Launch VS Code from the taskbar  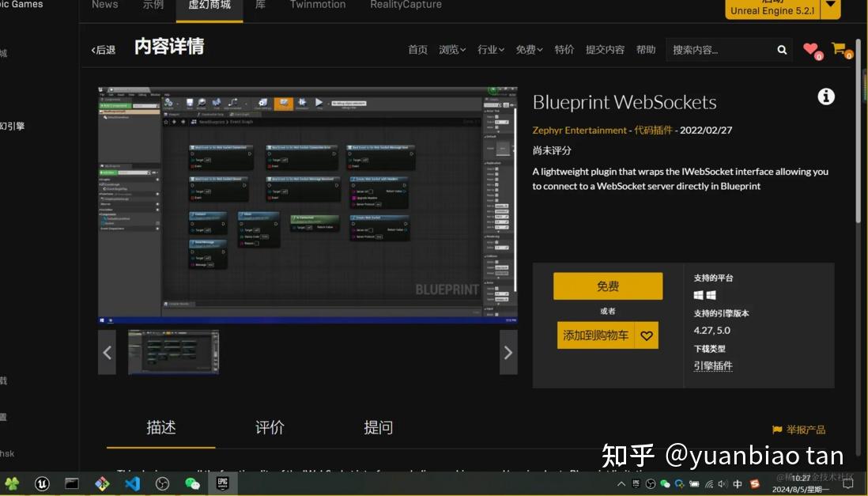131,483
